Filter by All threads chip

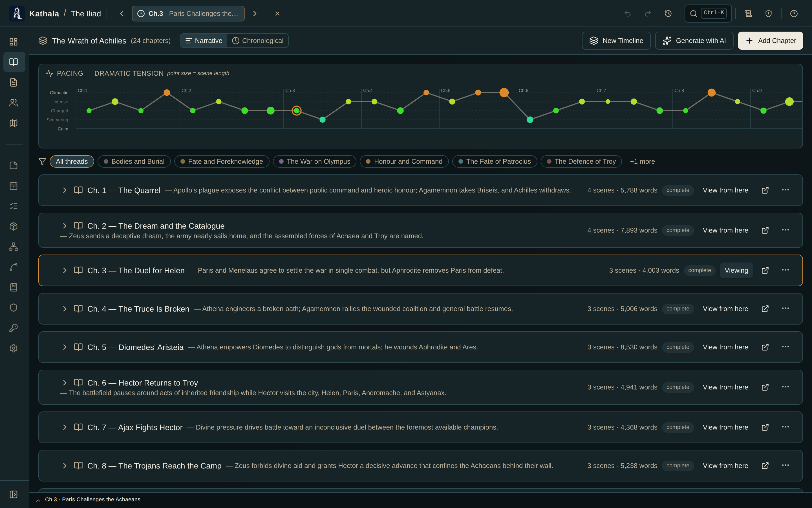pos(72,161)
